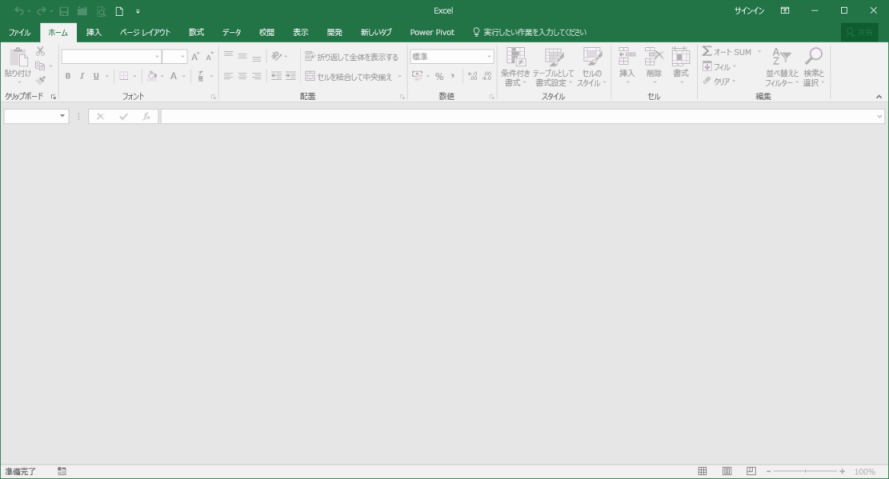
Task: Click the Comma Style icon
Action: (x=453, y=76)
